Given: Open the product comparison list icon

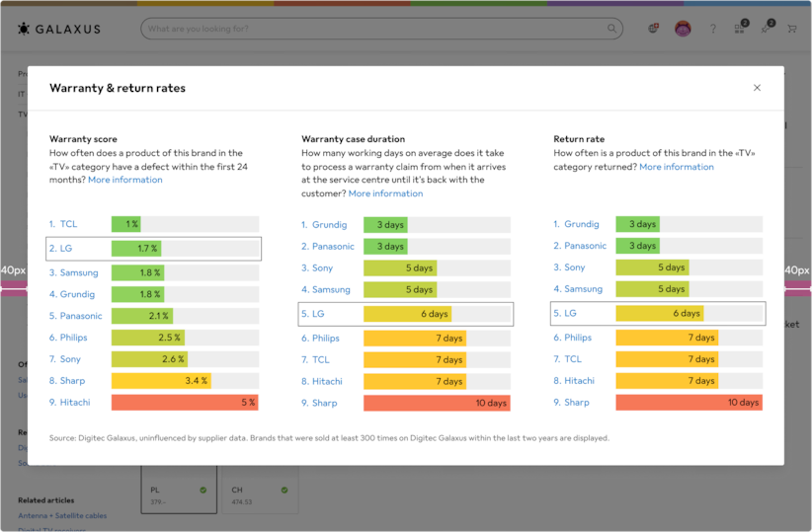Looking at the screenshot, I should pos(740,29).
